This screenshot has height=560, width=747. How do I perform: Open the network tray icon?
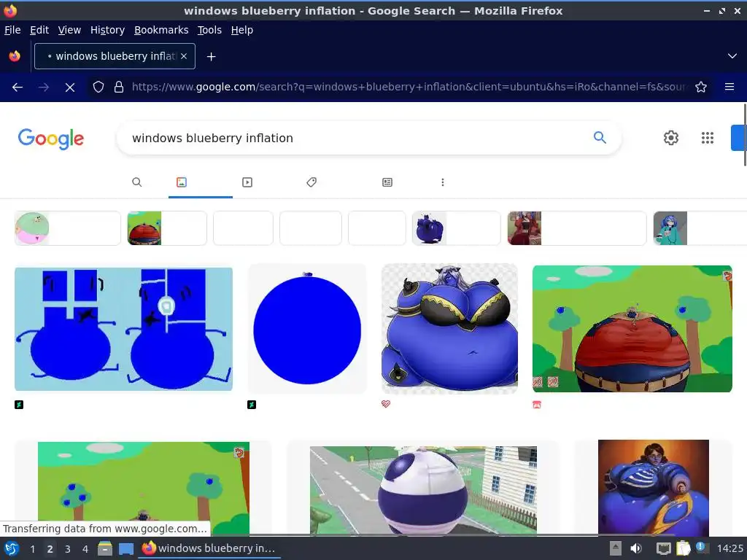[663, 548]
